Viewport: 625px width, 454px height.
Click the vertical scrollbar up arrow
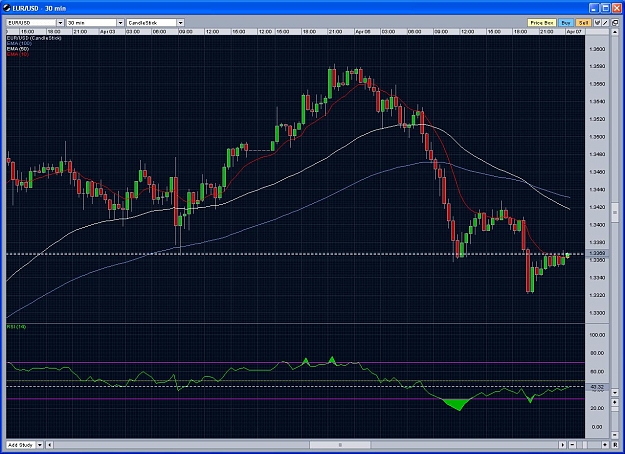(x=615, y=32)
